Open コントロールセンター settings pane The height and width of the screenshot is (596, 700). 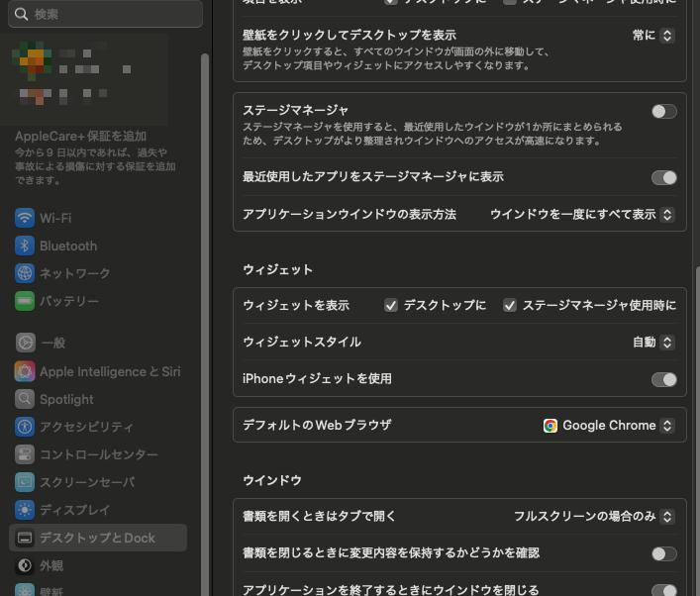point(98,454)
